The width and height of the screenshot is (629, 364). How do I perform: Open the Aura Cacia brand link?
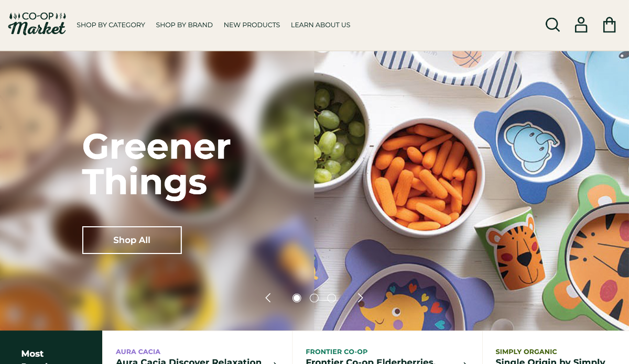[138, 351]
